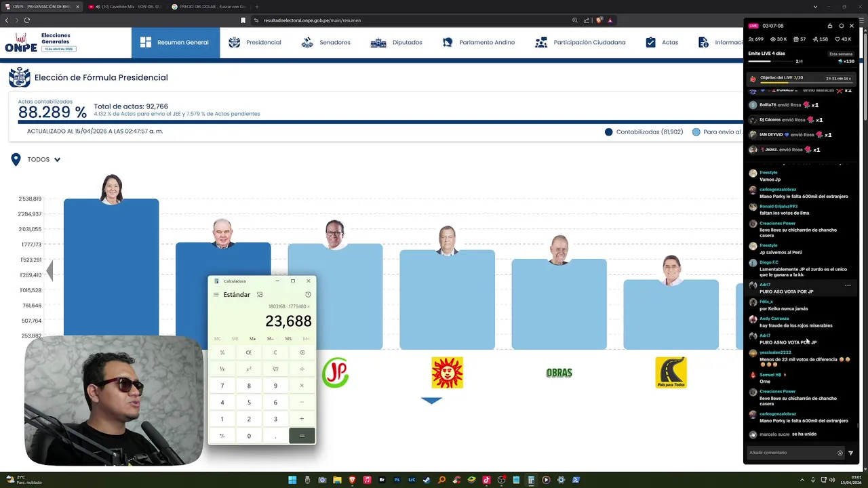Click the number 7 key in Calculator
The width and height of the screenshot is (868, 488).
pos(222,386)
